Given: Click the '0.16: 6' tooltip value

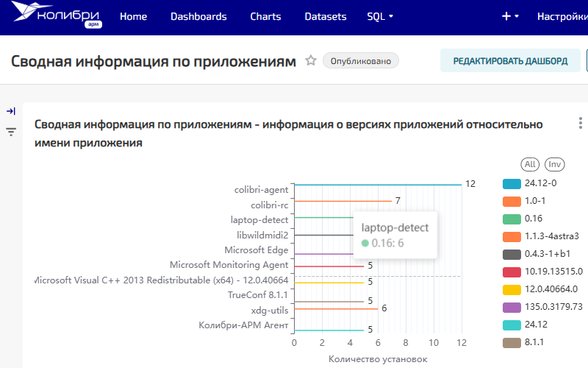Looking at the screenshot, I should pyautogui.click(x=387, y=244).
